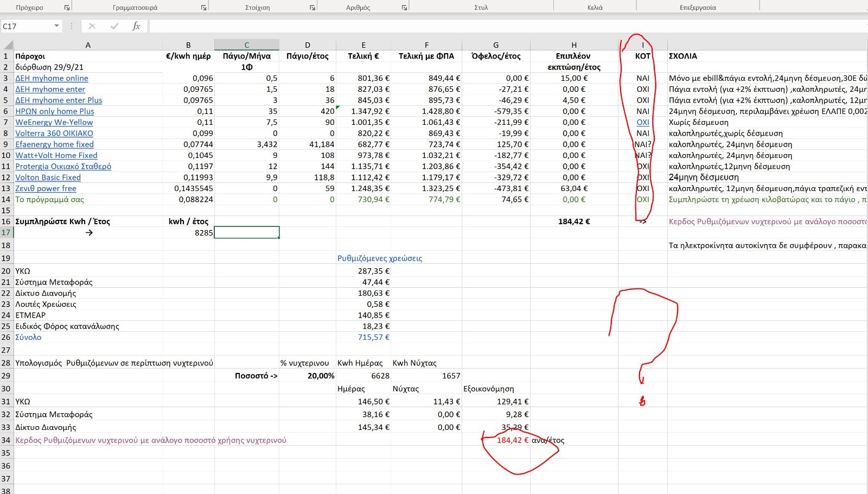Image resolution: width=868 pixels, height=494 pixels.
Task: Open the Watt+Volt Home Fixed link
Action: (56, 155)
